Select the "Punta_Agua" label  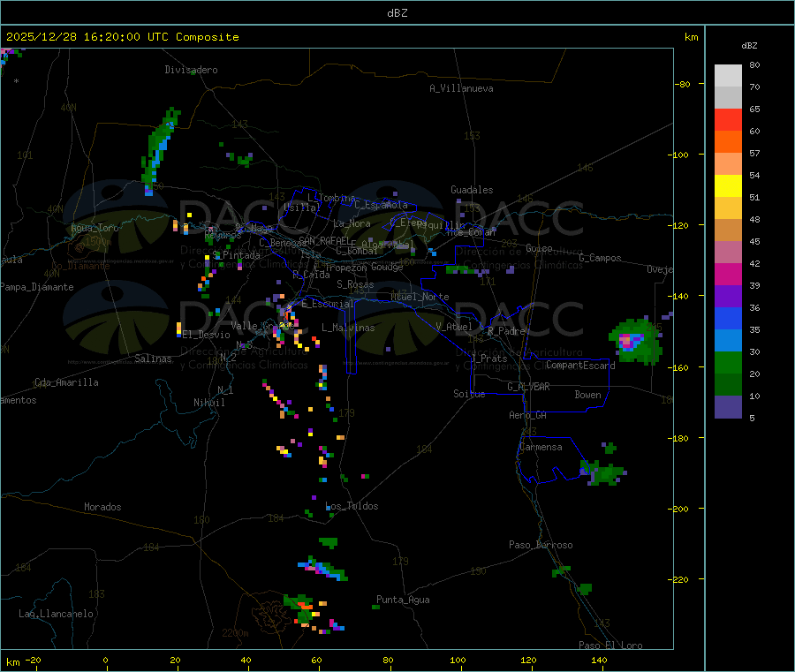pos(403,600)
